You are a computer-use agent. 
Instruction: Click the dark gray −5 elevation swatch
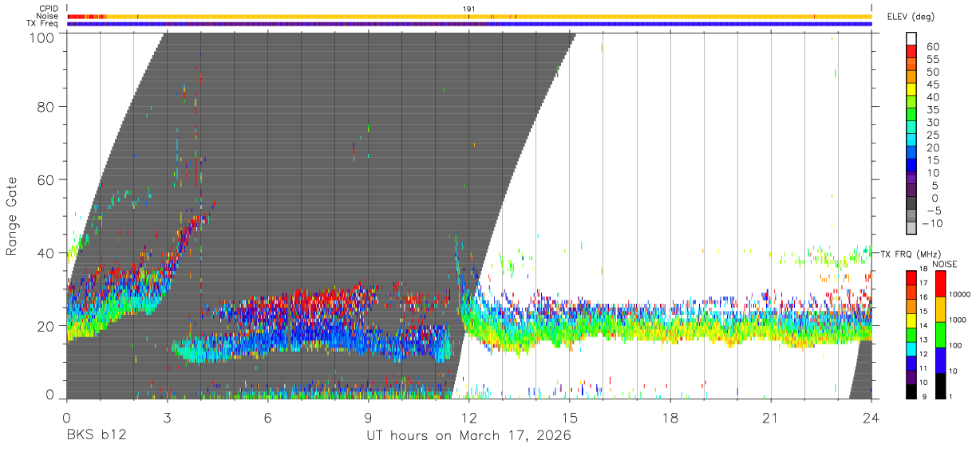[x=911, y=202]
